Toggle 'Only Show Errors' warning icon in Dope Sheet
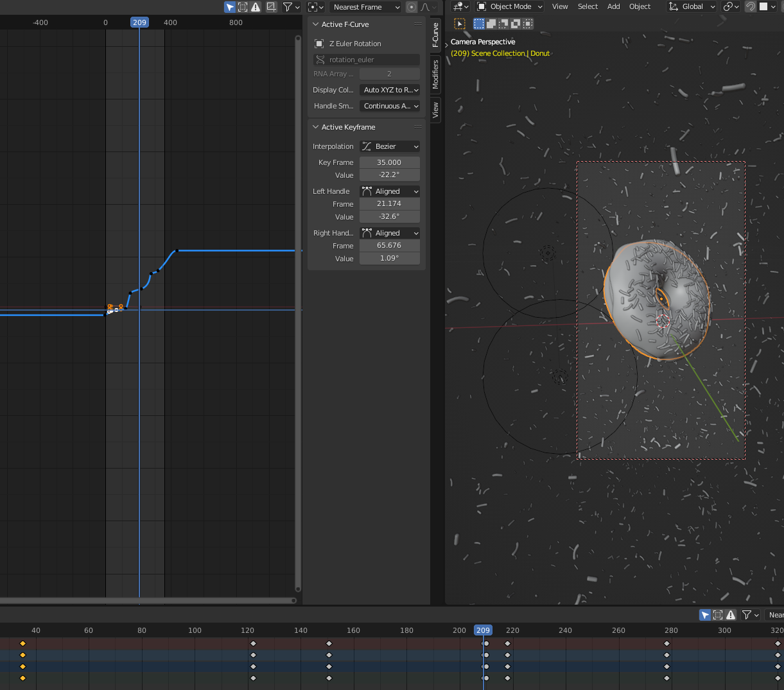The image size is (784, 690). coord(731,615)
